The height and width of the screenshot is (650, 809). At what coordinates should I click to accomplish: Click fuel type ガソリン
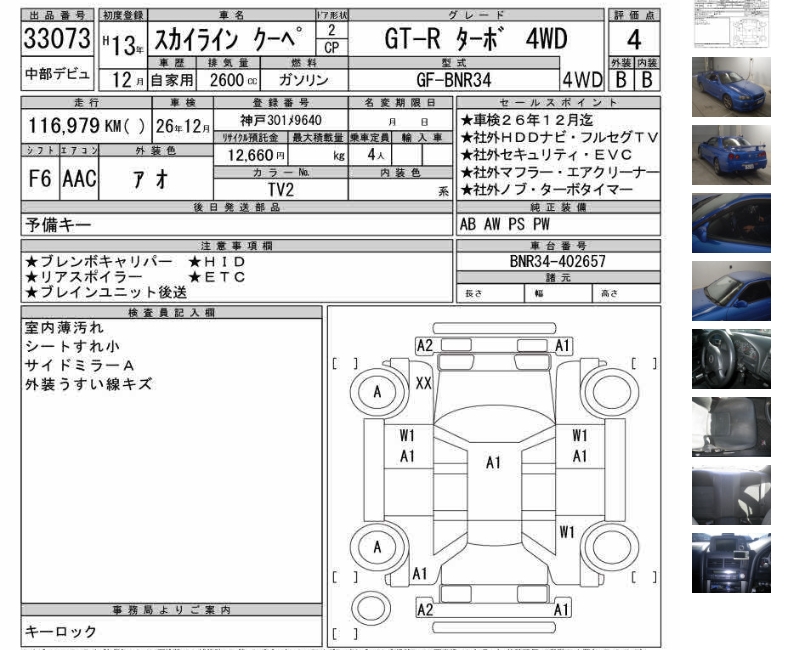point(303,80)
